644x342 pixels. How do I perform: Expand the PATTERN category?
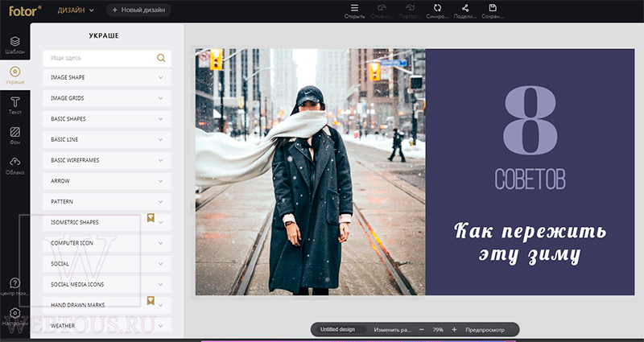107,202
